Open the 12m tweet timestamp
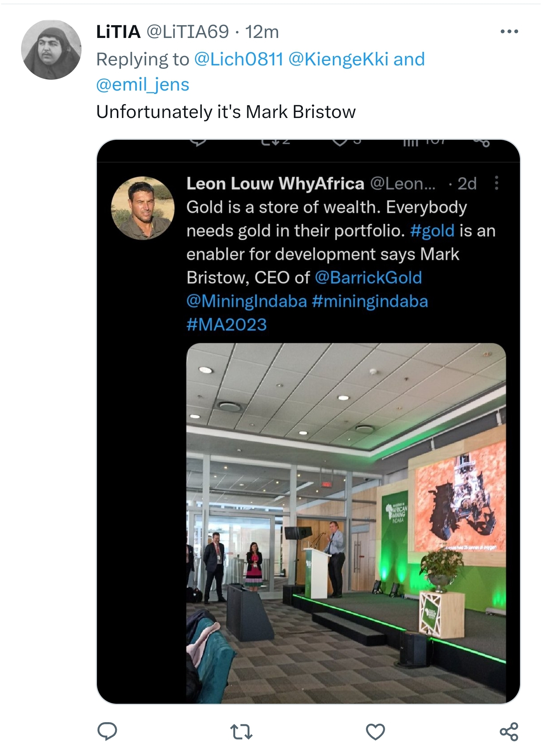The height and width of the screenshot is (756, 541). click(x=262, y=32)
